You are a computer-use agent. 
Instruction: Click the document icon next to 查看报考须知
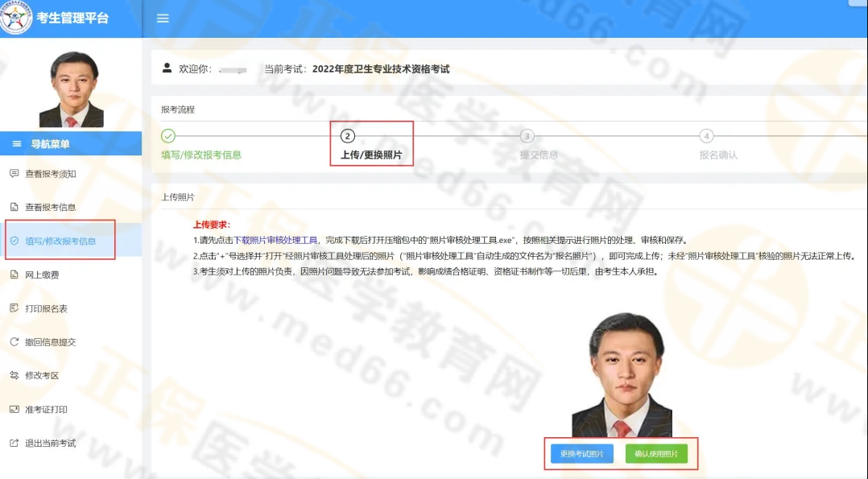(x=12, y=172)
